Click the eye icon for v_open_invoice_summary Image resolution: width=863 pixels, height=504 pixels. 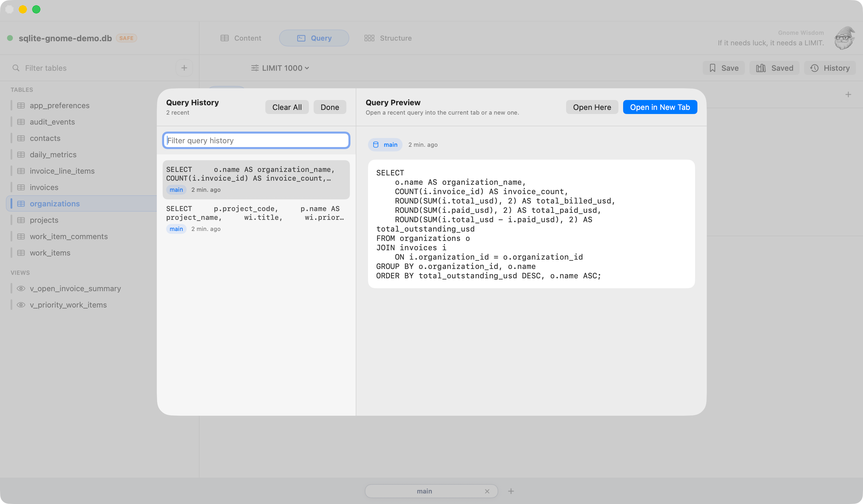pyautogui.click(x=21, y=289)
